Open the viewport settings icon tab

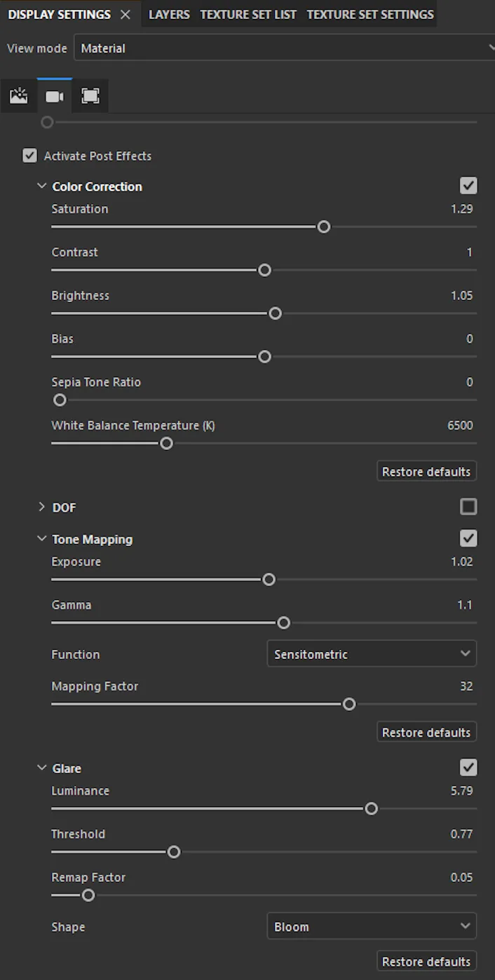90,96
